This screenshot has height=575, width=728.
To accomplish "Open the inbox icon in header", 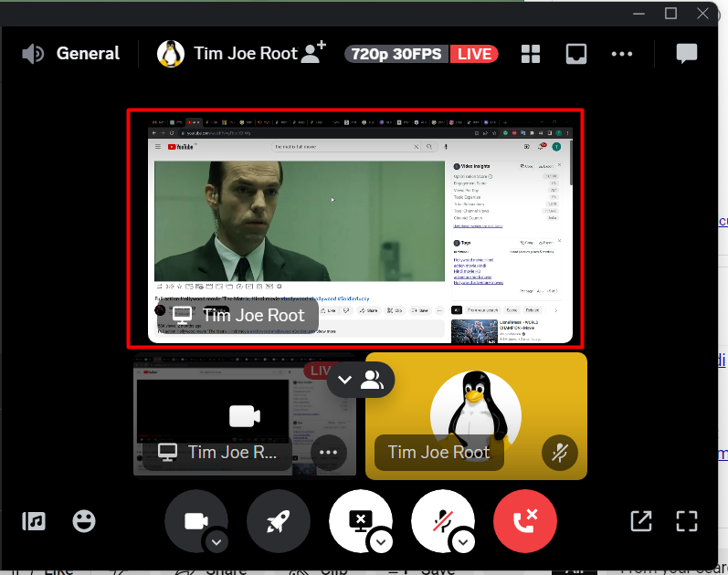I will click(x=575, y=54).
